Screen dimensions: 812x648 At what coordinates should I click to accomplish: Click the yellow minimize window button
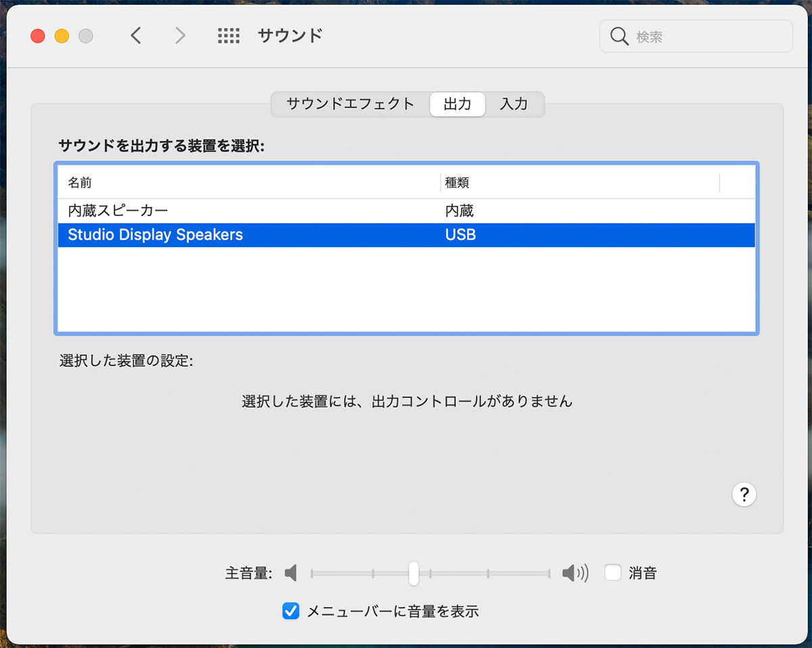(x=62, y=37)
